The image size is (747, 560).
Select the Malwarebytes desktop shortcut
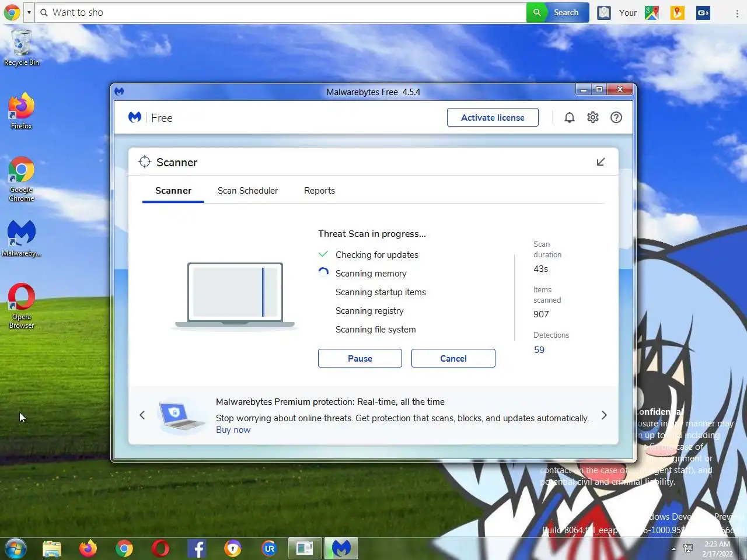(x=22, y=238)
